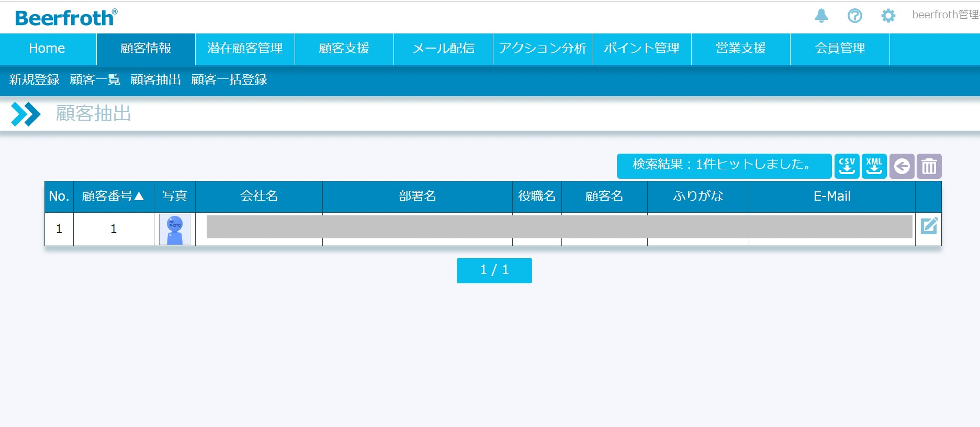The image size is (980, 427).
Task: Switch to 潜在顧客管理 tab
Action: pyautogui.click(x=245, y=49)
